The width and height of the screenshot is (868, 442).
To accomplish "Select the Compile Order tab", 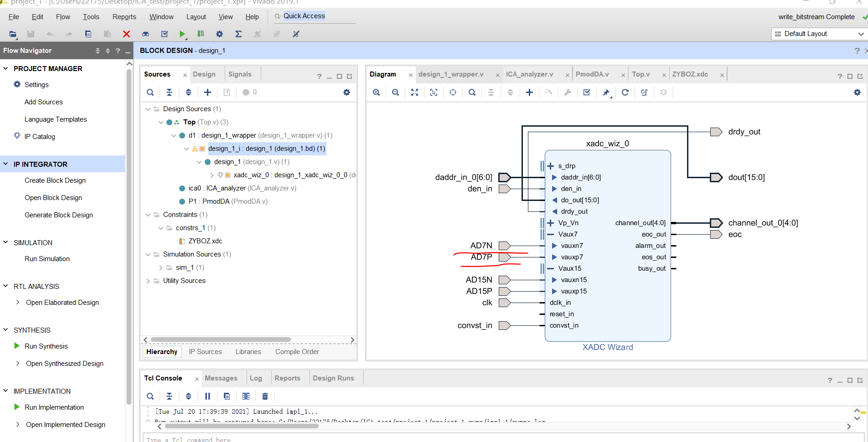I will (x=297, y=352).
